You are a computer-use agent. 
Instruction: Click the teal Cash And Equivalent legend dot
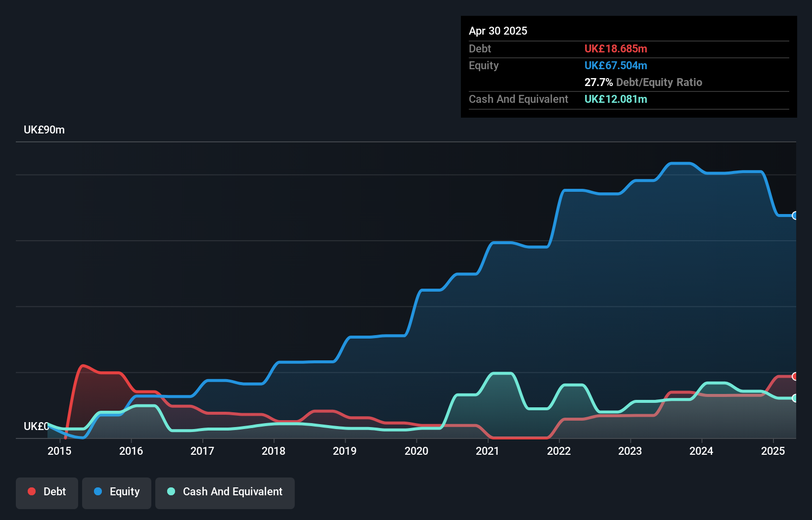pos(170,491)
